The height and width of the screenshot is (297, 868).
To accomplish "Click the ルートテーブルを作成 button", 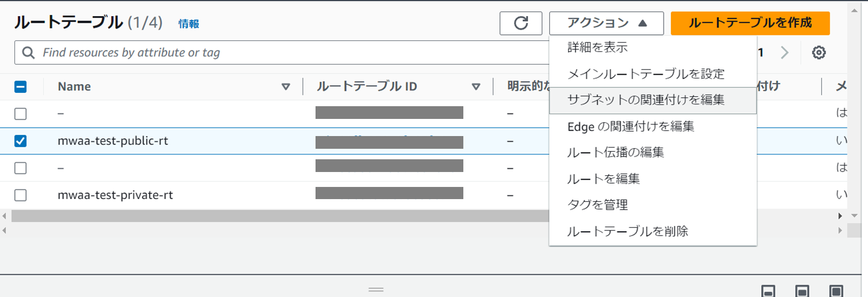I will (750, 23).
